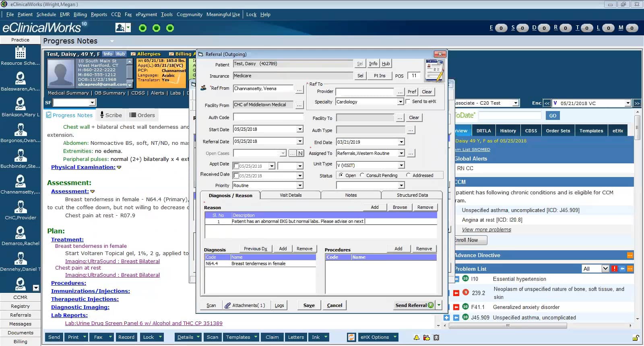Image resolution: width=644 pixels, height=346 pixels.
Task: Open the Start Date dropdown calendar
Action: click(300, 129)
